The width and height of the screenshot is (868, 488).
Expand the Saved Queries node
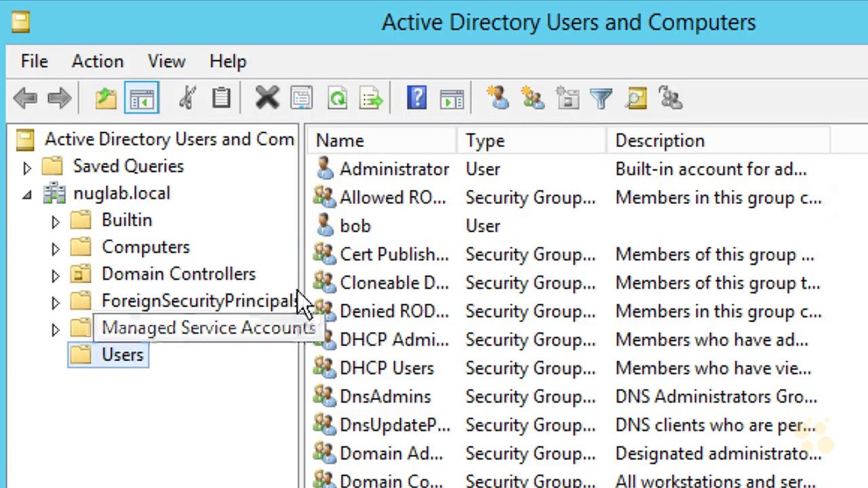click(27, 167)
